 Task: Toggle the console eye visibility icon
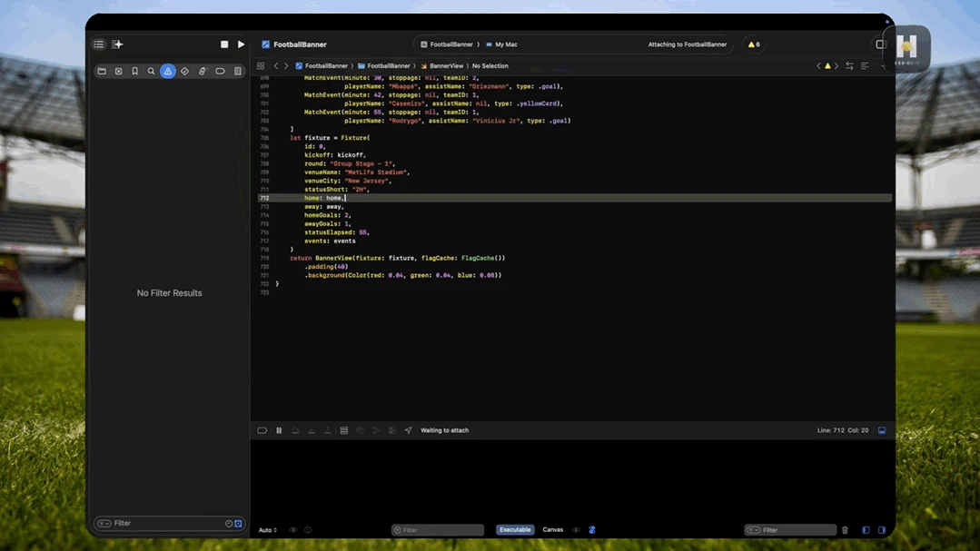pos(576,530)
